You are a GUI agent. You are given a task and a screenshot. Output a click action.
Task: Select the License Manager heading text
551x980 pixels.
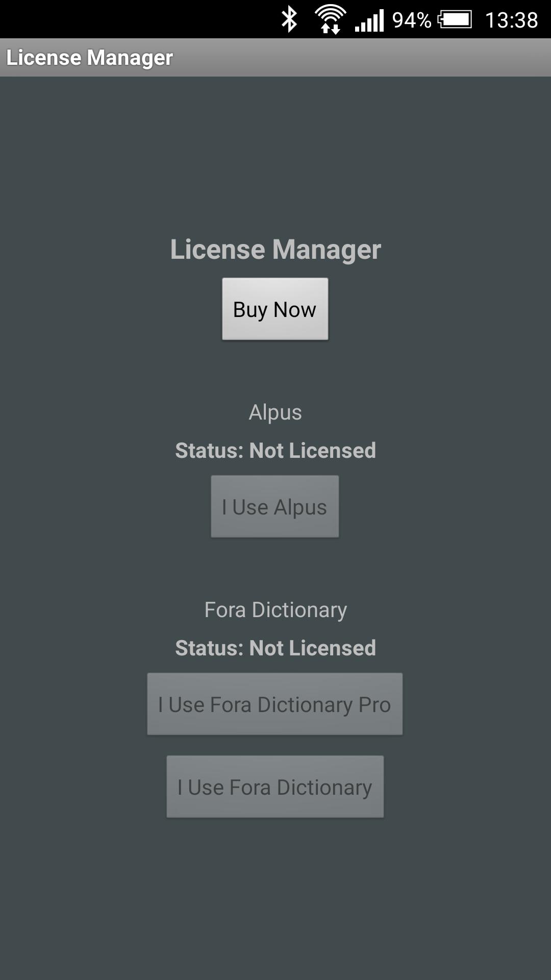pos(275,250)
